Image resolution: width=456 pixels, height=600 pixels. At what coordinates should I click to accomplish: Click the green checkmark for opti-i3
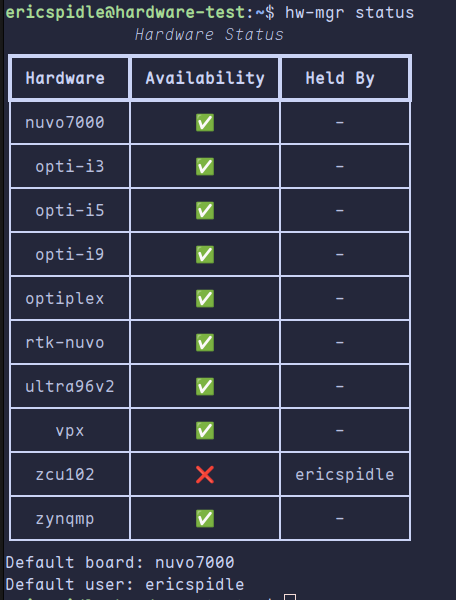(205, 167)
